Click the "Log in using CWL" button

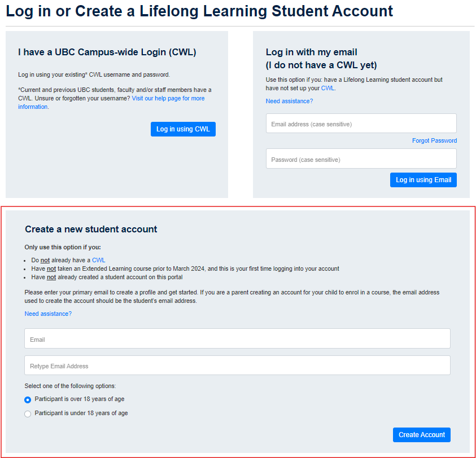coord(183,129)
